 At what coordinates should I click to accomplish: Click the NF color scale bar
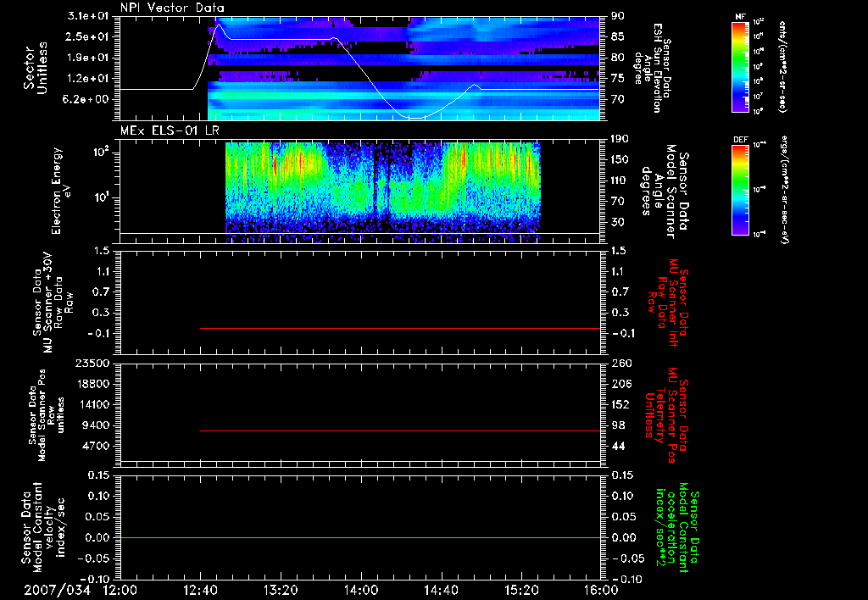pos(741,66)
